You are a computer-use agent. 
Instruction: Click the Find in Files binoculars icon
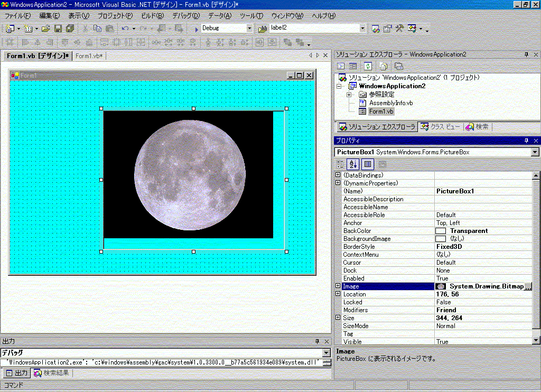click(x=263, y=29)
